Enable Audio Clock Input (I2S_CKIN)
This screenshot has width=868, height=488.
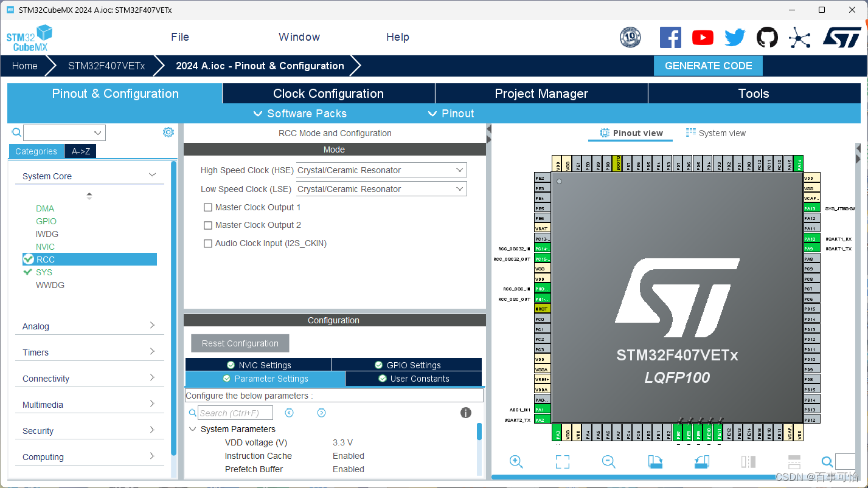click(x=207, y=243)
